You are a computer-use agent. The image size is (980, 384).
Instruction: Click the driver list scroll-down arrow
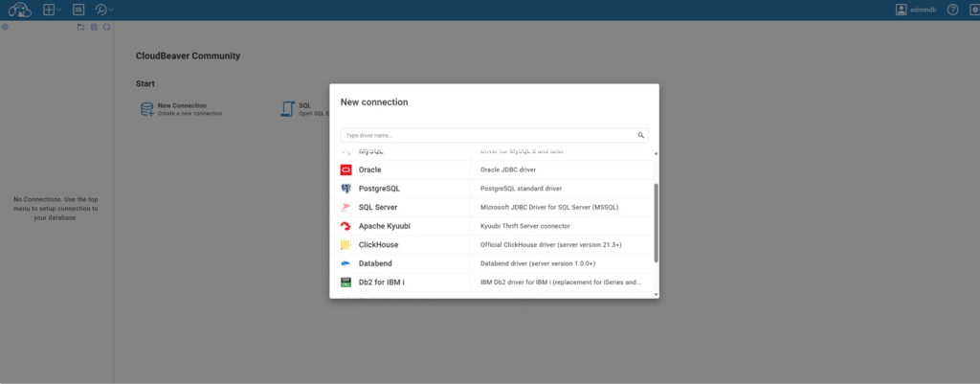pos(656,294)
